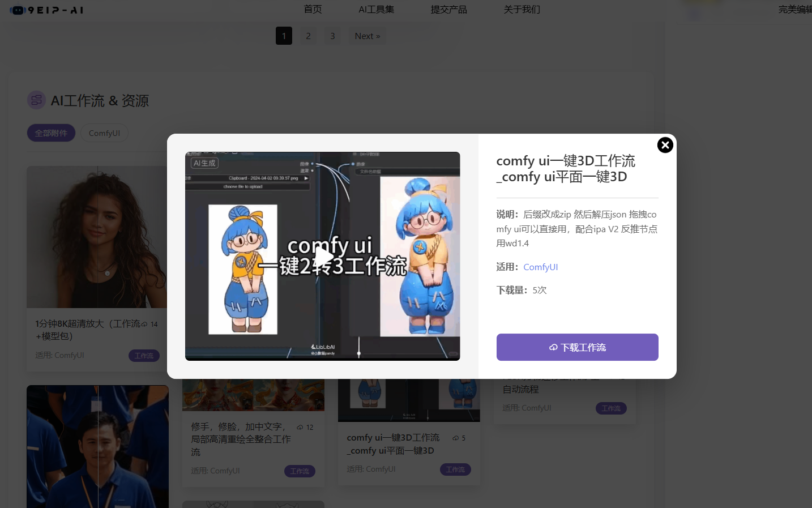Click the workflow icon beside AI工作流 & 资源 heading
This screenshot has width=812, height=508.
pos(36,100)
